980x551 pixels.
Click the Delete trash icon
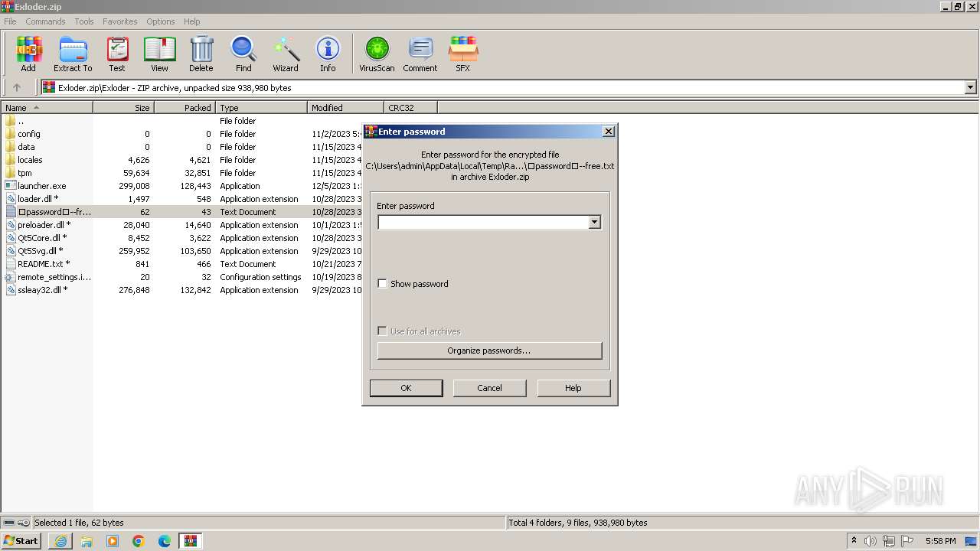point(201,54)
